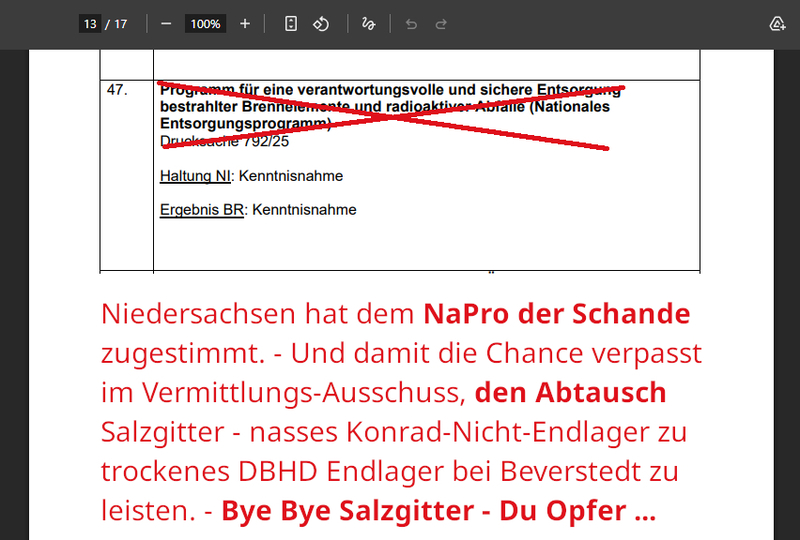
Task: Click the underlined 'Haltung NI' label
Action: [x=195, y=176]
